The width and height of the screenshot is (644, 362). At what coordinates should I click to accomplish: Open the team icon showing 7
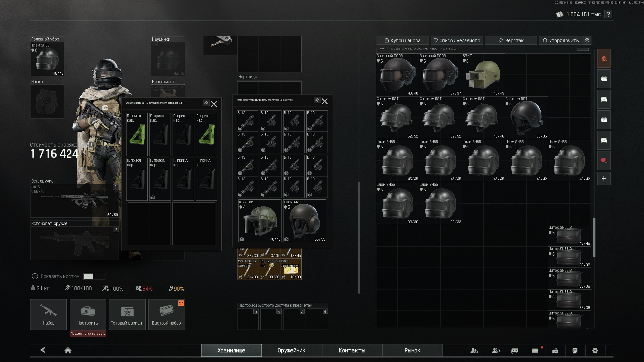click(x=496, y=350)
